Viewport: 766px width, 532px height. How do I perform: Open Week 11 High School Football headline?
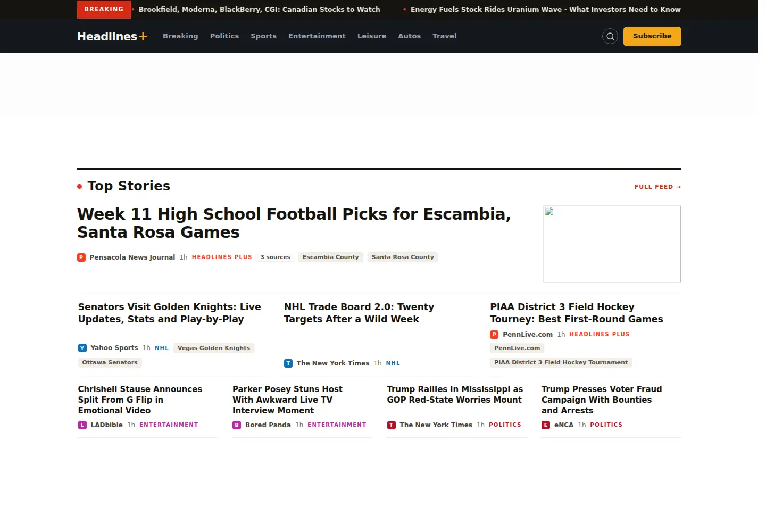294,223
